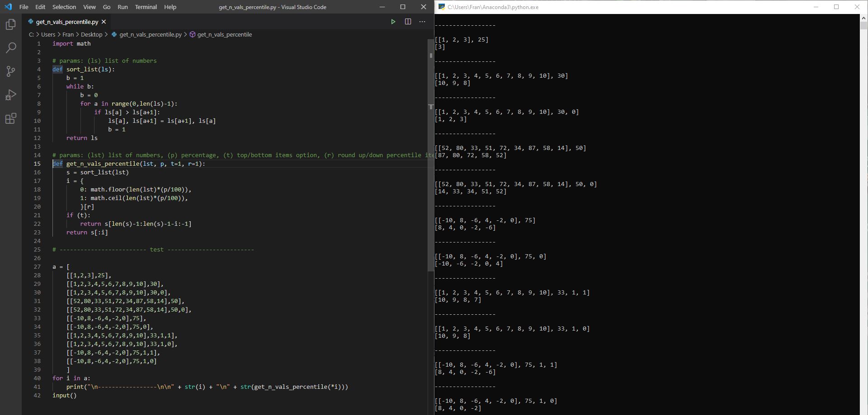Click the 'return ls' statement
The height and width of the screenshot is (415, 868).
(82, 138)
